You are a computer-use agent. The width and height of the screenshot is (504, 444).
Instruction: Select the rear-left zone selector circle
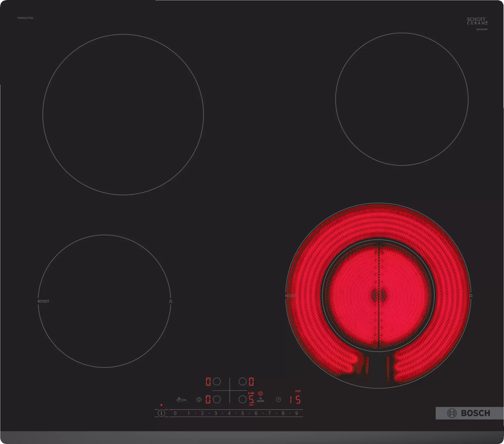coord(217,382)
